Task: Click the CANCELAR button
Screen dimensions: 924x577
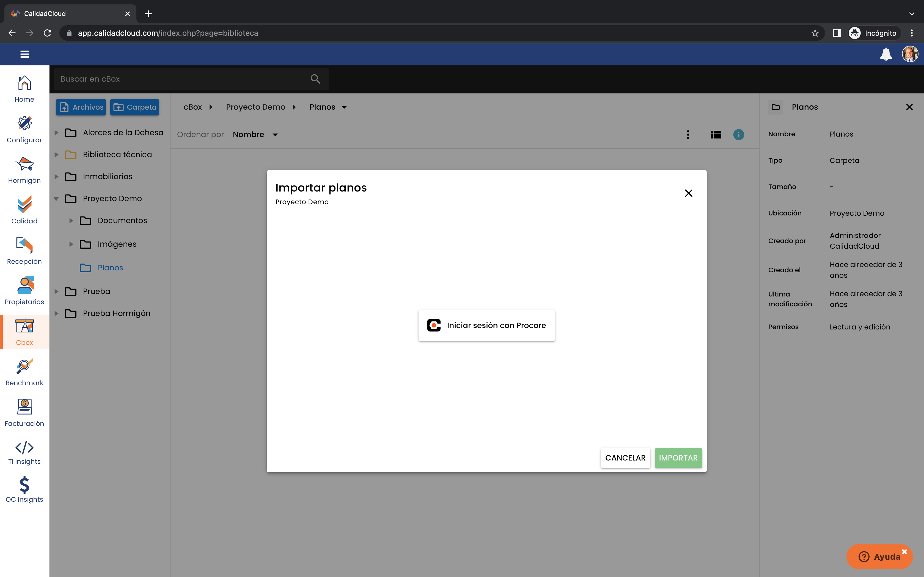Action: point(625,458)
